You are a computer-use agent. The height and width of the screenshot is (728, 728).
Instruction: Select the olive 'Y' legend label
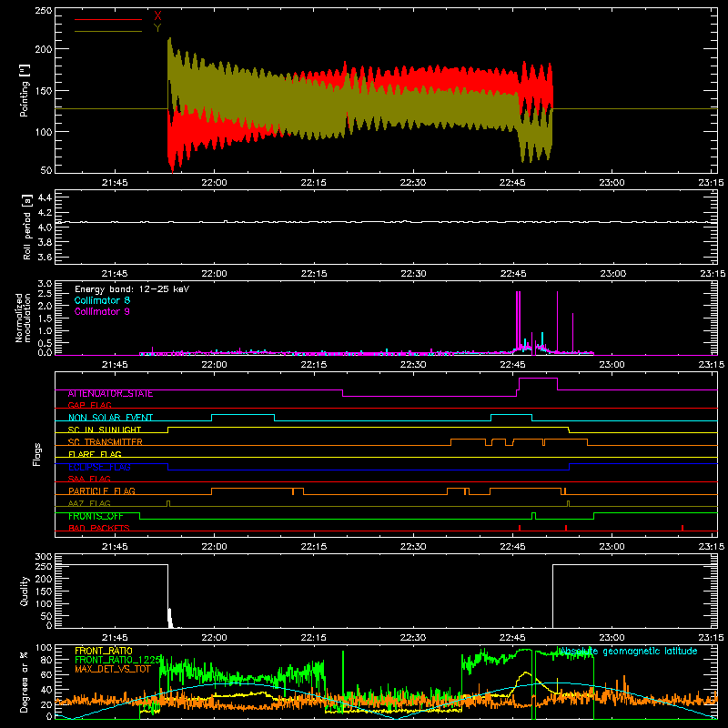[x=157, y=28]
